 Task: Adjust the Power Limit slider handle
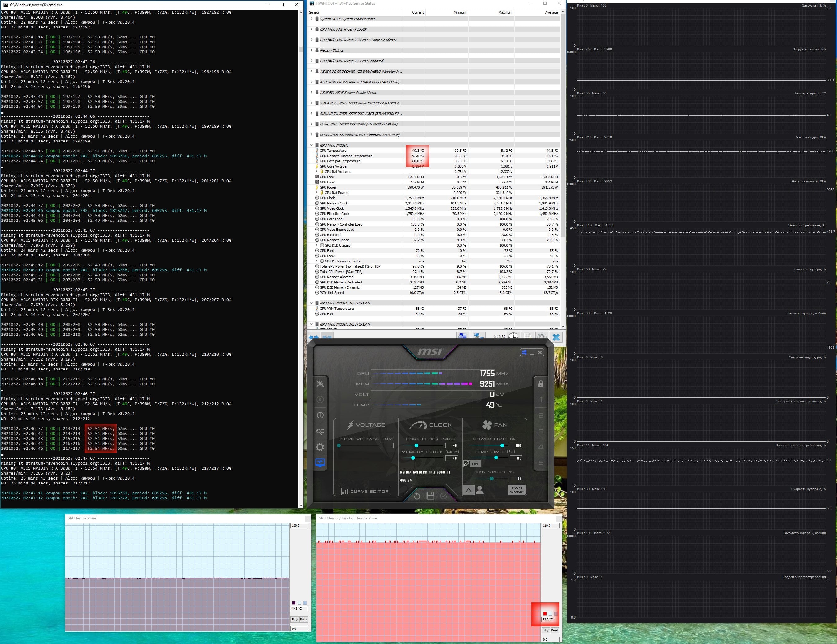502,445
